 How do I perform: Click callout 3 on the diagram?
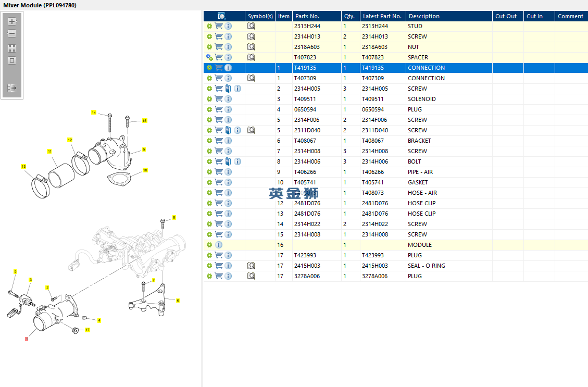pos(30,280)
